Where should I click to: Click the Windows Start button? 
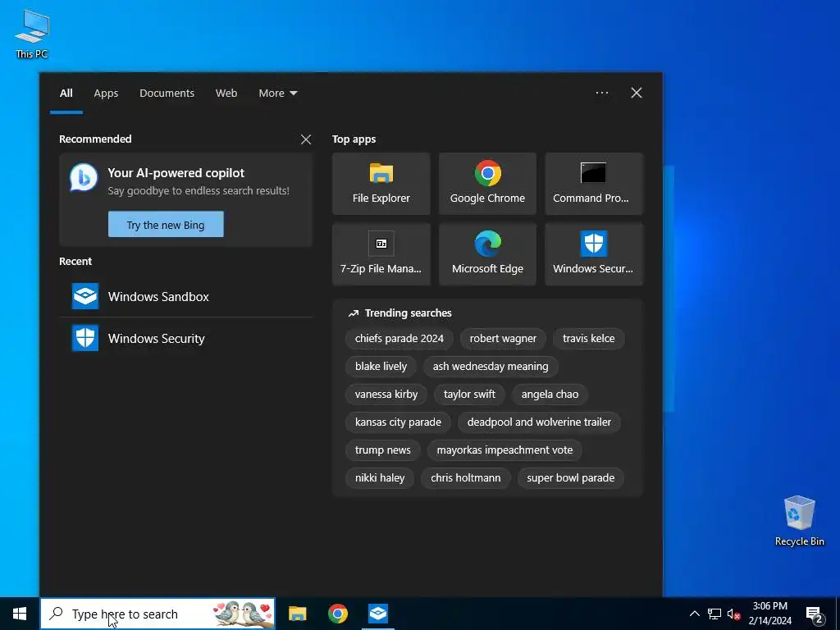click(20, 614)
